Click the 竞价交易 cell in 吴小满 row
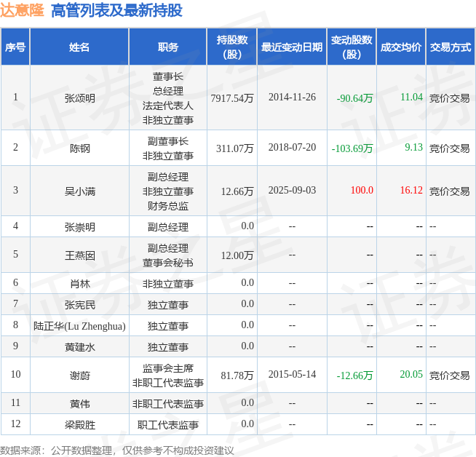Image resolution: width=476 pixels, height=457 pixels. coord(449,191)
